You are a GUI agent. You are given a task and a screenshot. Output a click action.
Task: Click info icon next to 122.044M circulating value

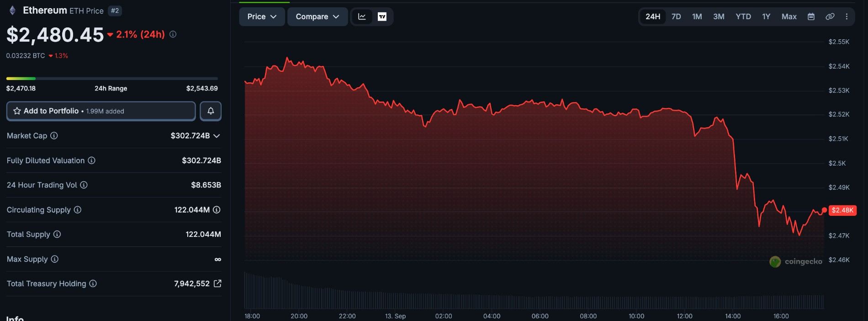point(217,210)
